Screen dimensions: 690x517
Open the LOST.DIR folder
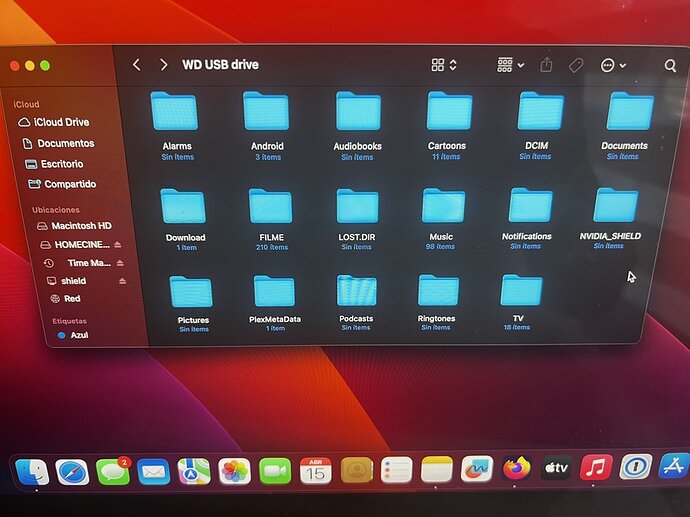(x=357, y=205)
